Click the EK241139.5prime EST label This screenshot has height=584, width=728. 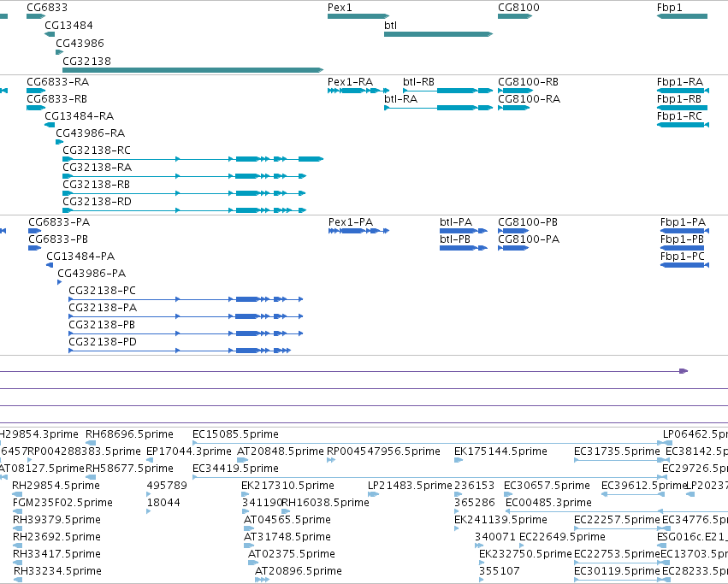[500, 520]
